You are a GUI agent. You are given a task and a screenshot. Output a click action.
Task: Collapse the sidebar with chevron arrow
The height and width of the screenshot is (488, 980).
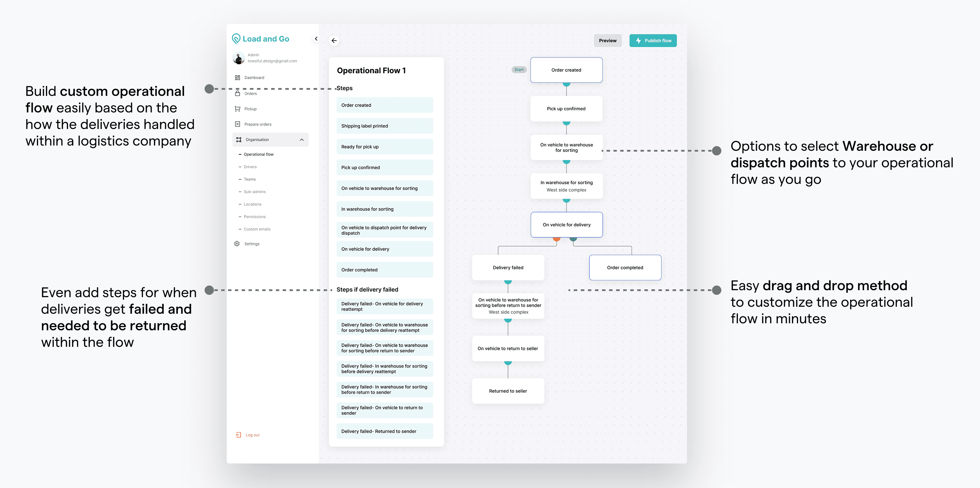316,39
